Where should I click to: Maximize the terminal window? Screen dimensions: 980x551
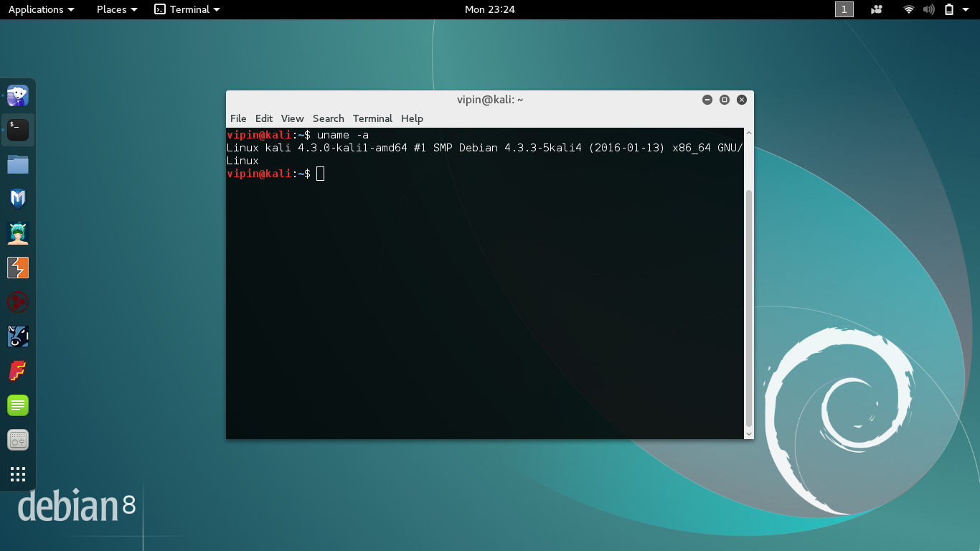click(x=725, y=100)
